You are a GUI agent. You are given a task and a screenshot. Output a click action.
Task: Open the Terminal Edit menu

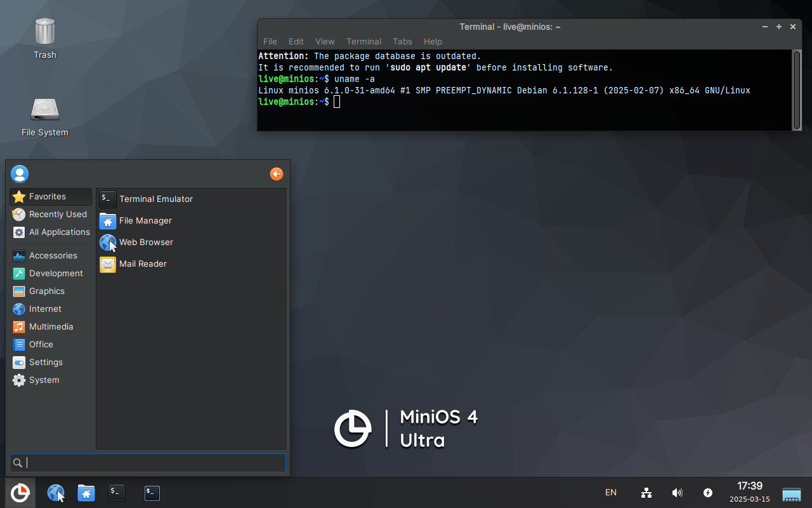coord(296,41)
